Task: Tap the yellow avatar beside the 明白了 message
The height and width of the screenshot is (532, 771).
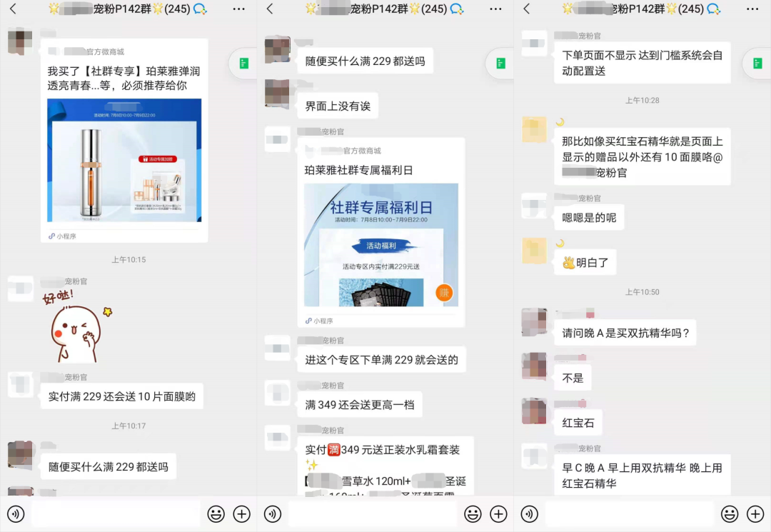Action: pyautogui.click(x=534, y=251)
